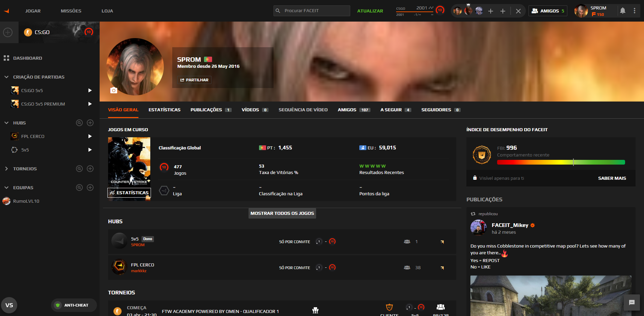The height and width of the screenshot is (316, 644).
Task: Close the party lobby with X icon
Action: tap(518, 11)
